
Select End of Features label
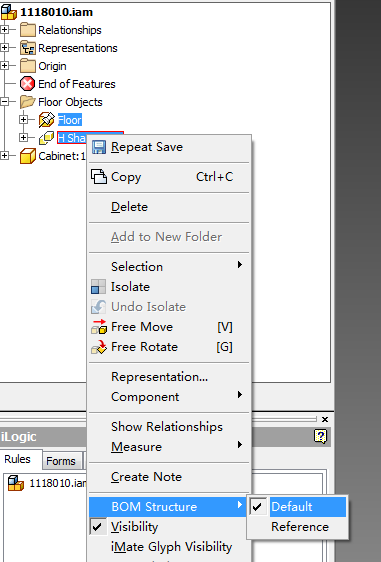click(77, 84)
